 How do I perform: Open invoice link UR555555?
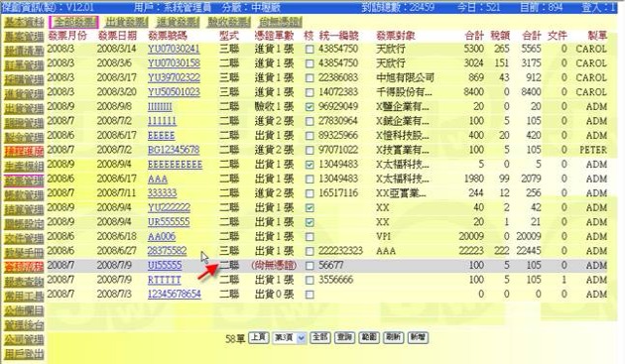(x=169, y=222)
